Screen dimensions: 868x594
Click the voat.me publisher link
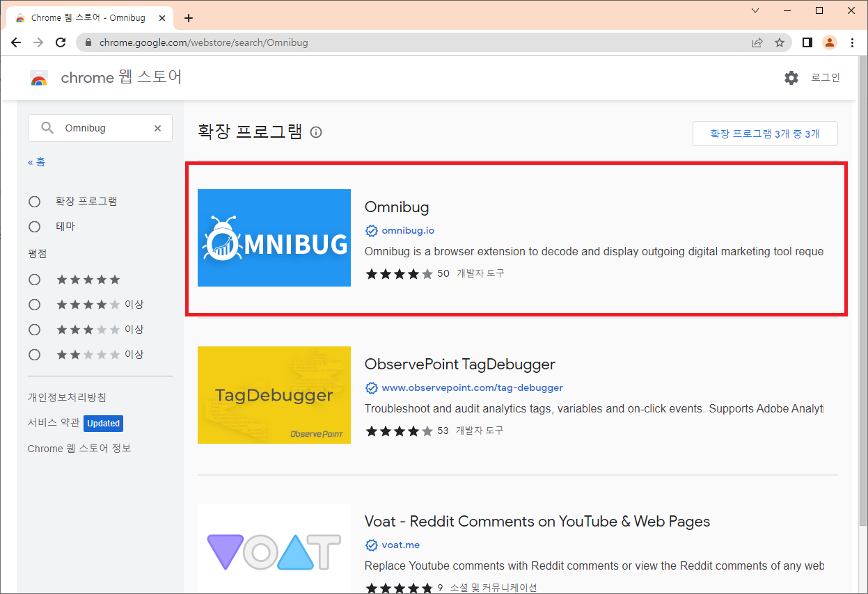tap(401, 545)
